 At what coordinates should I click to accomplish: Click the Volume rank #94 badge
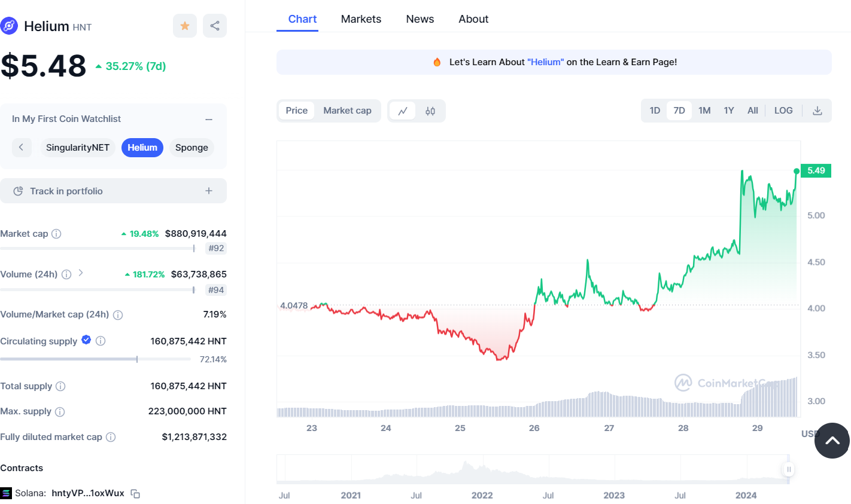(x=216, y=290)
